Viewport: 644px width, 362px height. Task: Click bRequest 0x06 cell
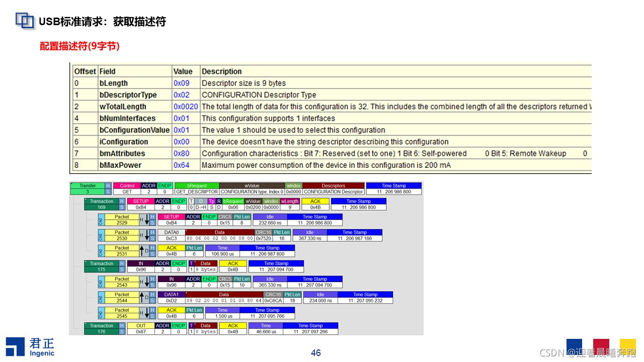click(233, 207)
